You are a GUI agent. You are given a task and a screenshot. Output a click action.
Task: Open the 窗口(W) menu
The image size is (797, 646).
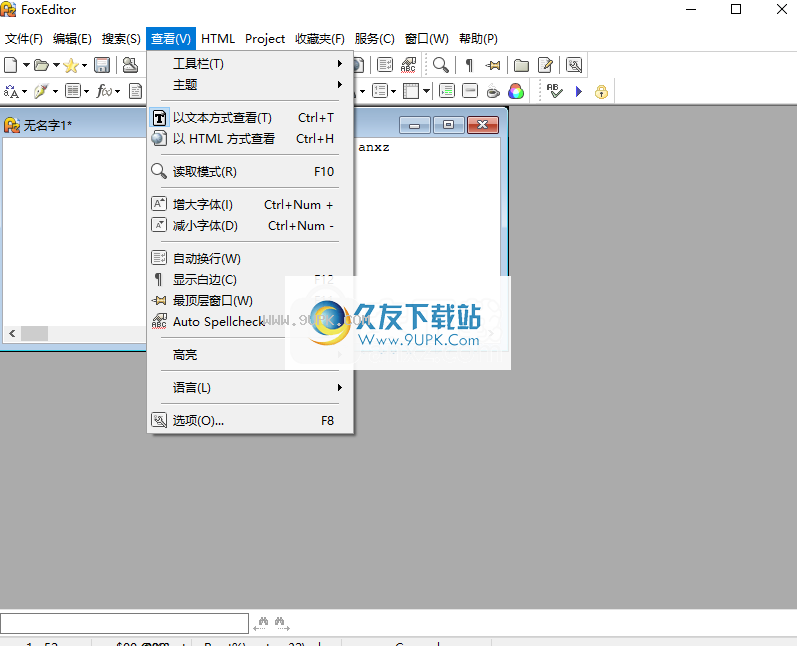426,39
